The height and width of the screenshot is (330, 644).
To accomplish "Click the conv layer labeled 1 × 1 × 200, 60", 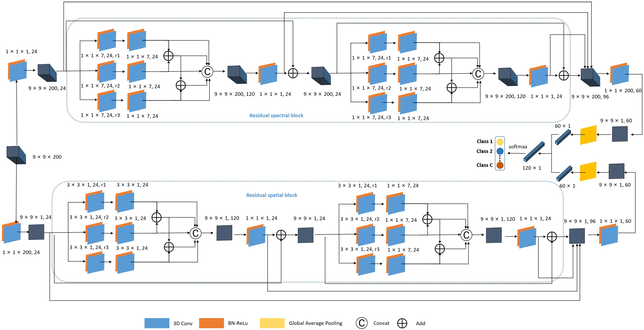I will (x=620, y=74).
